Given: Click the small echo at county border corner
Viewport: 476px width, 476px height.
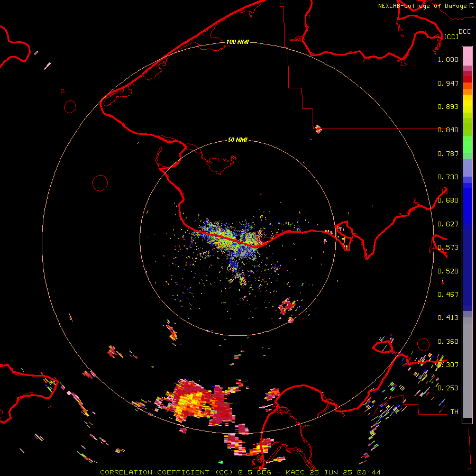Looking at the screenshot, I should tap(318, 130).
